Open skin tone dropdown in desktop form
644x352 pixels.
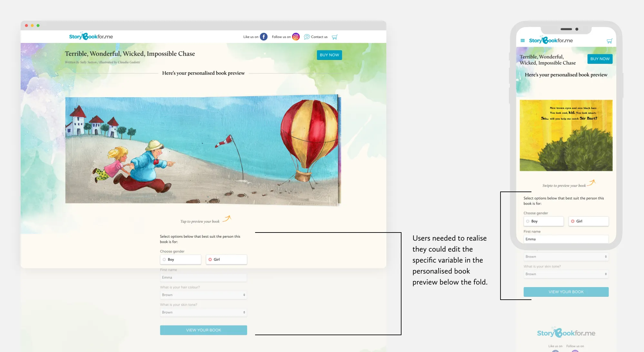pos(203,312)
